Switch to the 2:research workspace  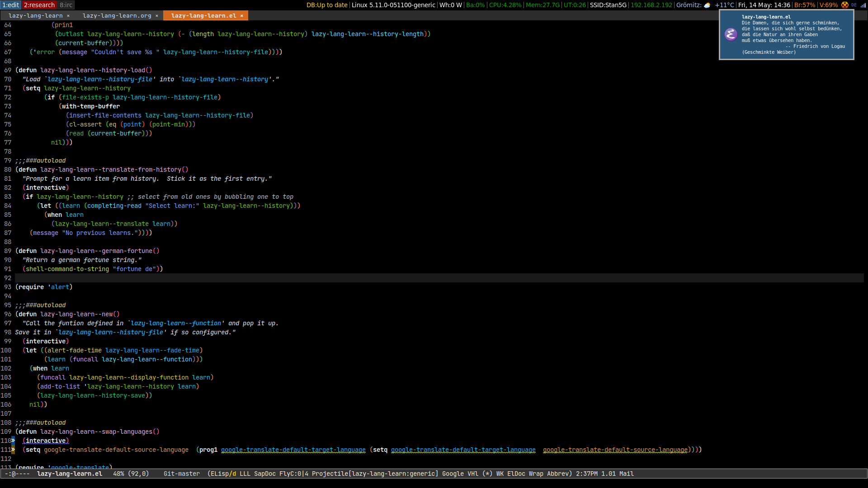click(x=39, y=5)
